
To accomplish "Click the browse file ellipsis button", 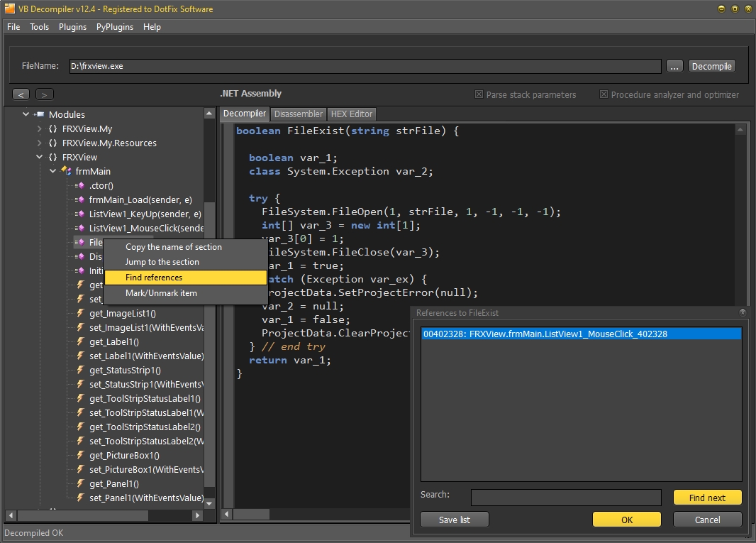I will (x=674, y=66).
